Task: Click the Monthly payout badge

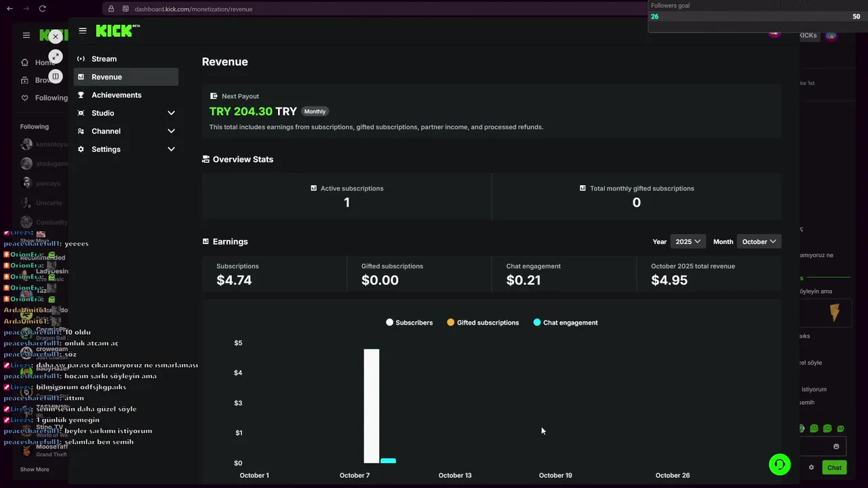Action: point(315,111)
